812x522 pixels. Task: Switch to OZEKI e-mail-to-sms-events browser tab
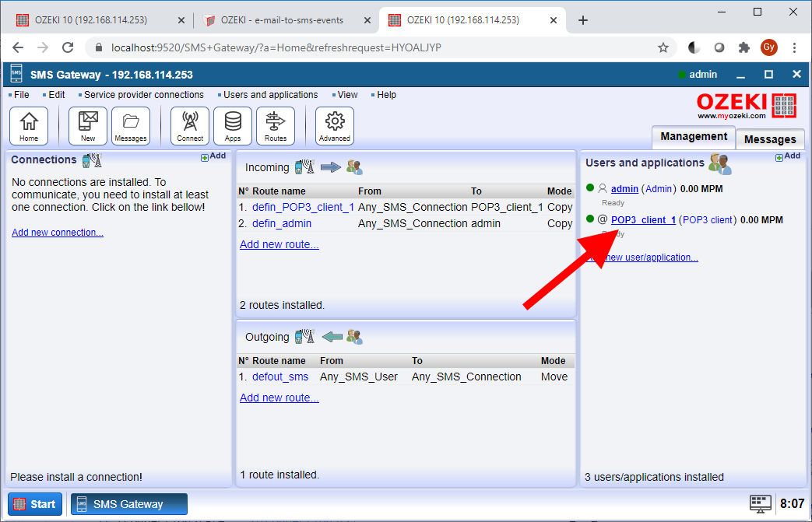click(283, 20)
